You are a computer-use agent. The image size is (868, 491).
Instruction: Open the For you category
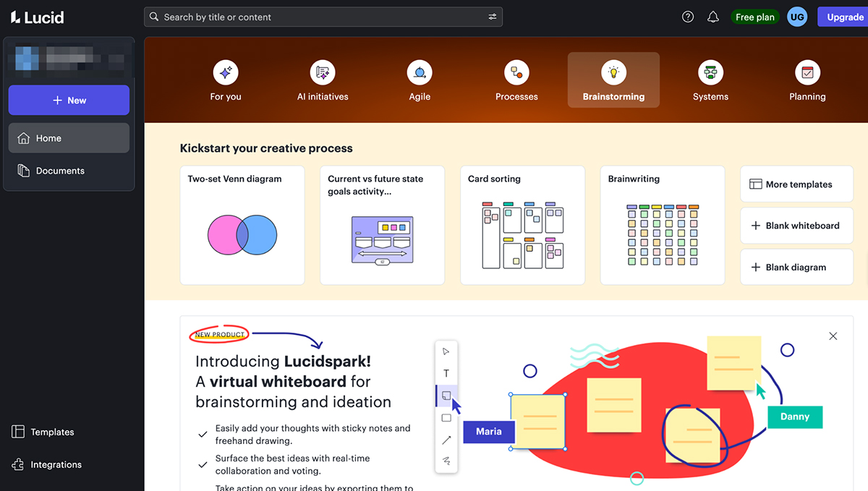tap(225, 80)
